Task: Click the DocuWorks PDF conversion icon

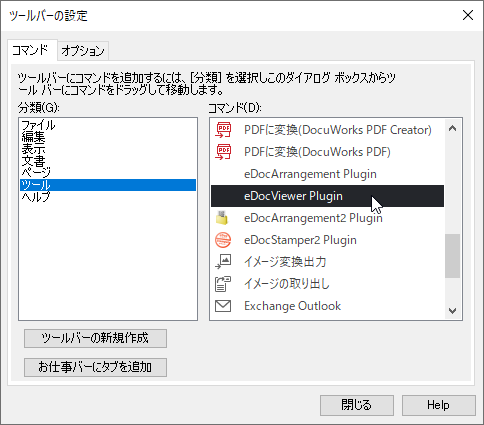Action: [x=223, y=152]
